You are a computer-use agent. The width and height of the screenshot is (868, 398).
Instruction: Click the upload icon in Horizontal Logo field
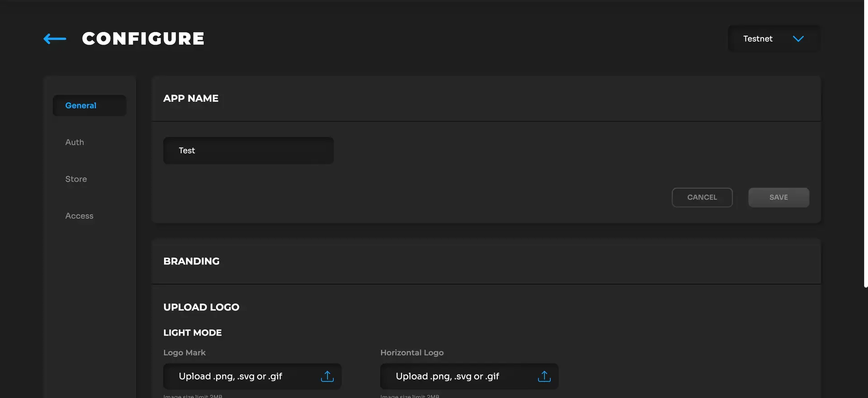(x=544, y=376)
